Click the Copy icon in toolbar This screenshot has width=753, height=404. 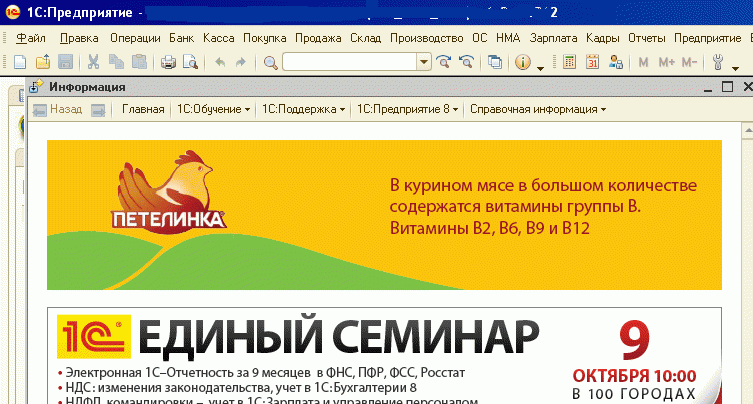point(116,62)
